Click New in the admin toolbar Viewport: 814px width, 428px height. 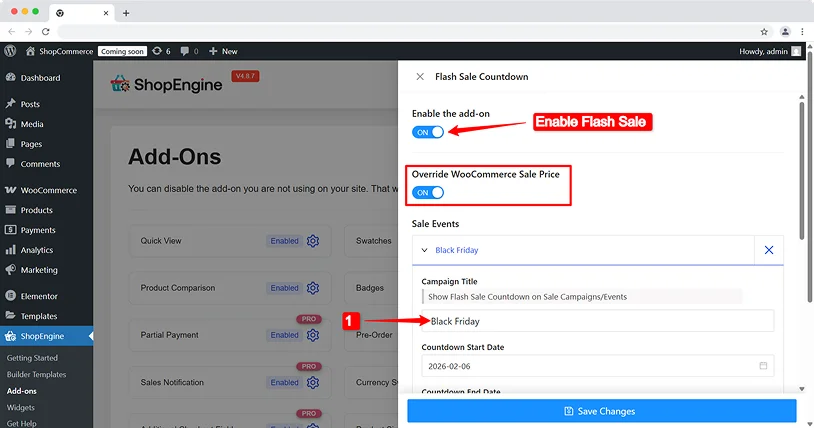pos(224,51)
